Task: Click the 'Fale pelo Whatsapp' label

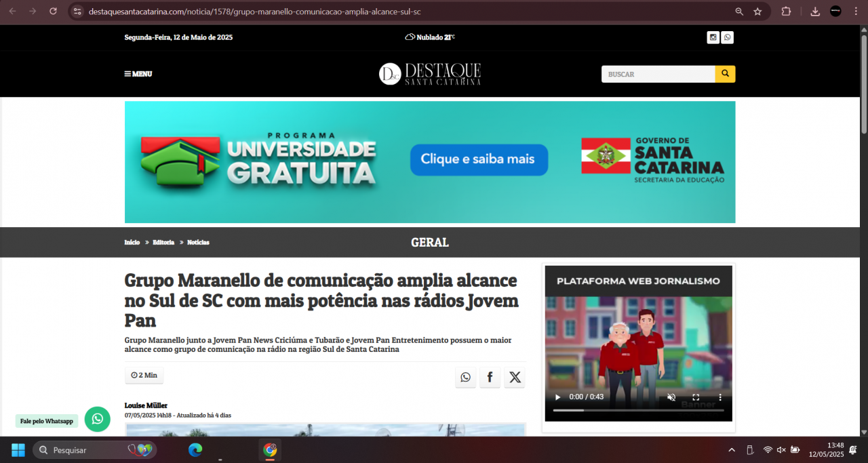Action: 47,421
